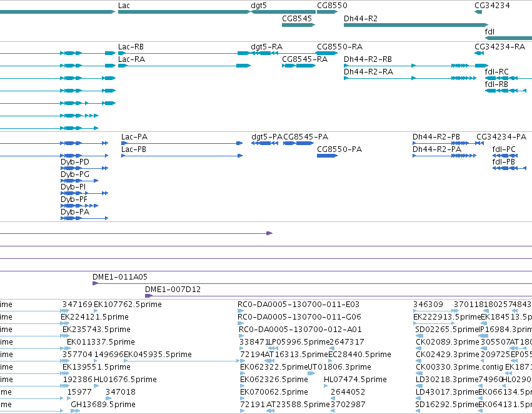This screenshot has height=414, width=532.
Task: Click the CG8550-PA protein label
Action: coord(339,149)
